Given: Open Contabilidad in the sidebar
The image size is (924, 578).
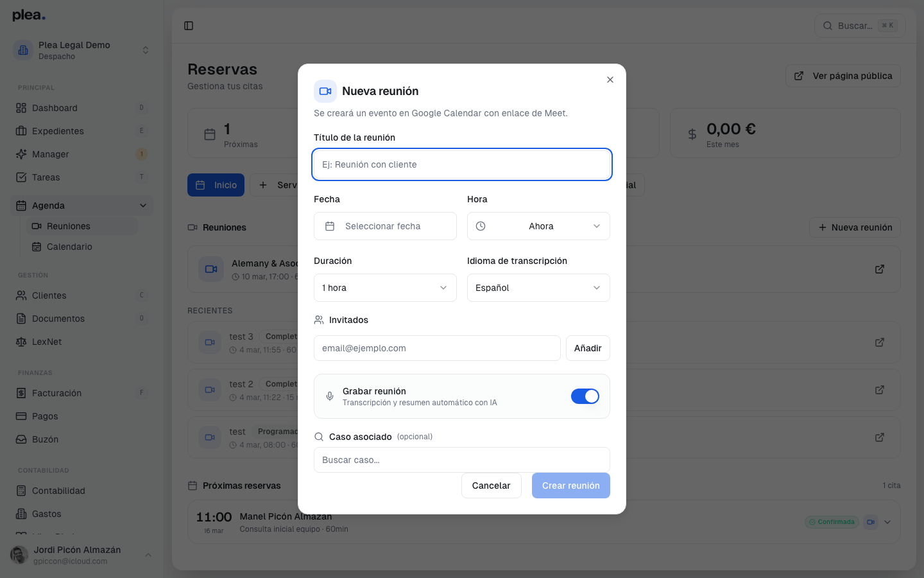Looking at the screenshot, I should pos(81,491).
